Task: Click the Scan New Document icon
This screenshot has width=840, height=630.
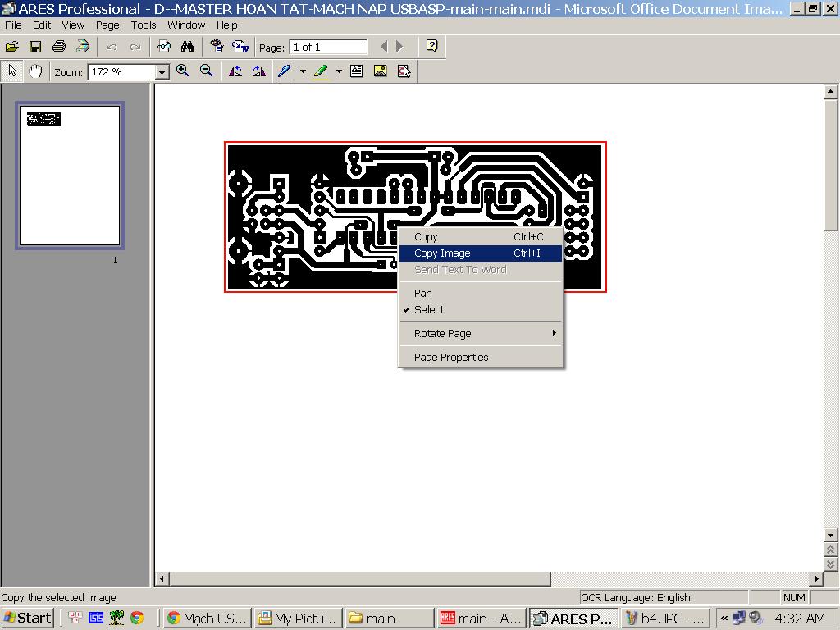Action: [83, 47]
